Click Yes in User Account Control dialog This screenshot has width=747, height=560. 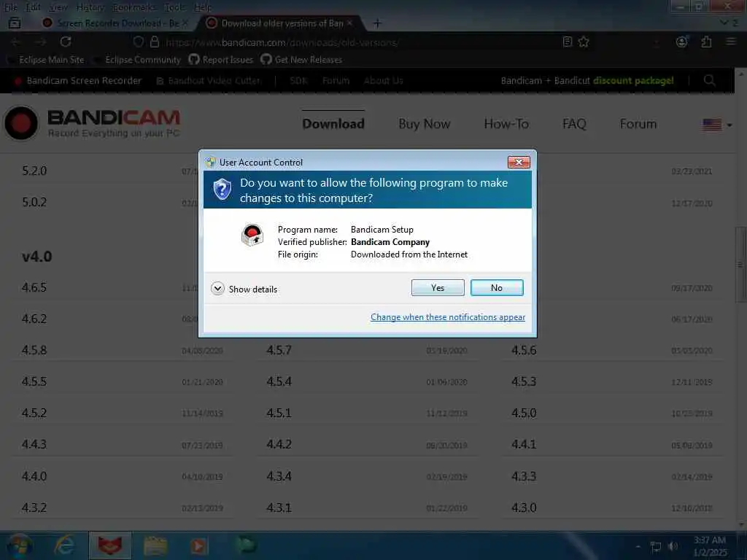pyautogui.click(x=438, y=287)
